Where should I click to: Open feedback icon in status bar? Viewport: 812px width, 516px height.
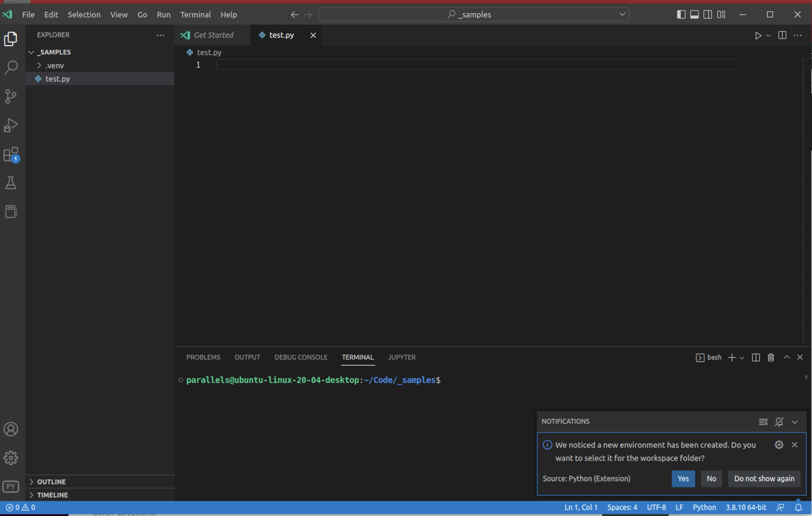[780, 508]
